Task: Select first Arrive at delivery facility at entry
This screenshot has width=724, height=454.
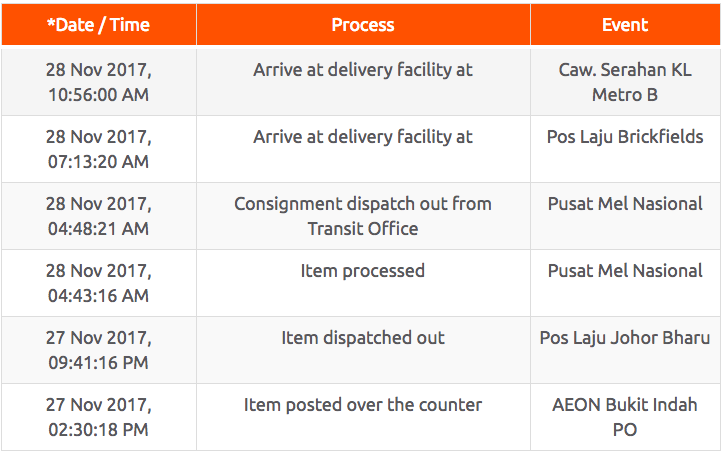Action: 363,70
